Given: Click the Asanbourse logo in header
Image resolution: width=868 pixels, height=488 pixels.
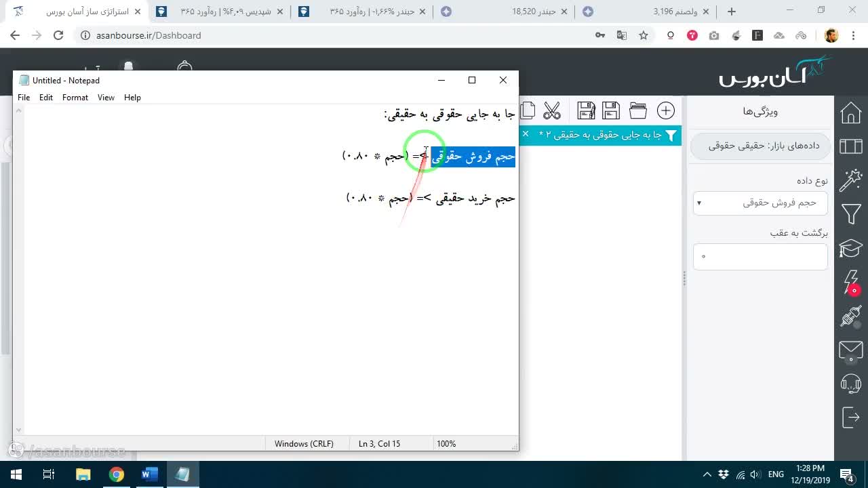Looking at the screenshot, I should tap(775, 73).
